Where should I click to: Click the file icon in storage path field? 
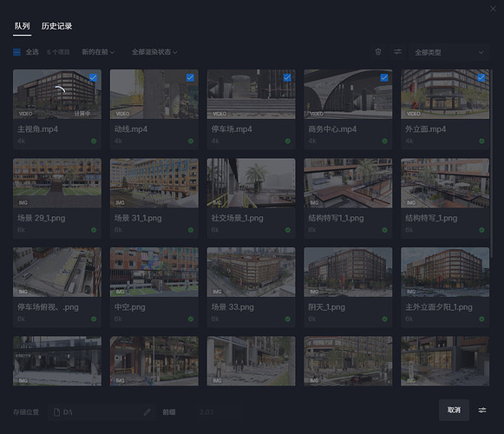[x=56, y=412]
